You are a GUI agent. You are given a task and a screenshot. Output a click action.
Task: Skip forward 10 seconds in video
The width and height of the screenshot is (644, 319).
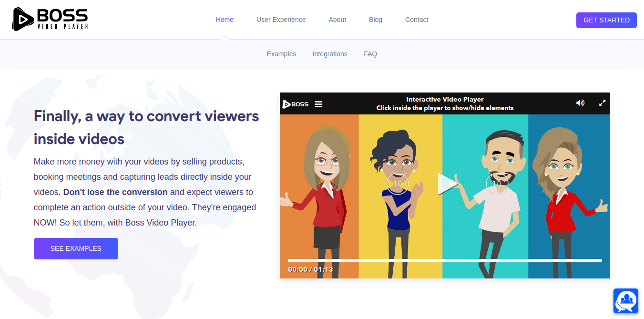point(497,184)
